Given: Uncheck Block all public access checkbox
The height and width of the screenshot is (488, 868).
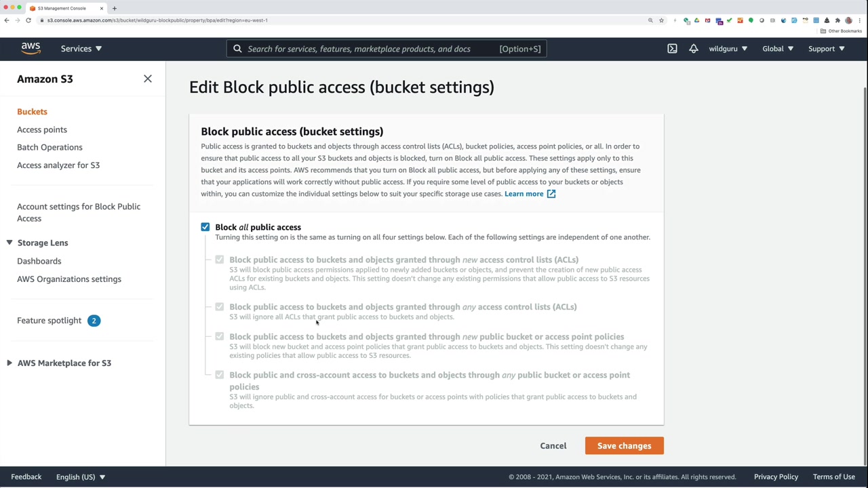Looking at the screenshot, I should 205,227.
